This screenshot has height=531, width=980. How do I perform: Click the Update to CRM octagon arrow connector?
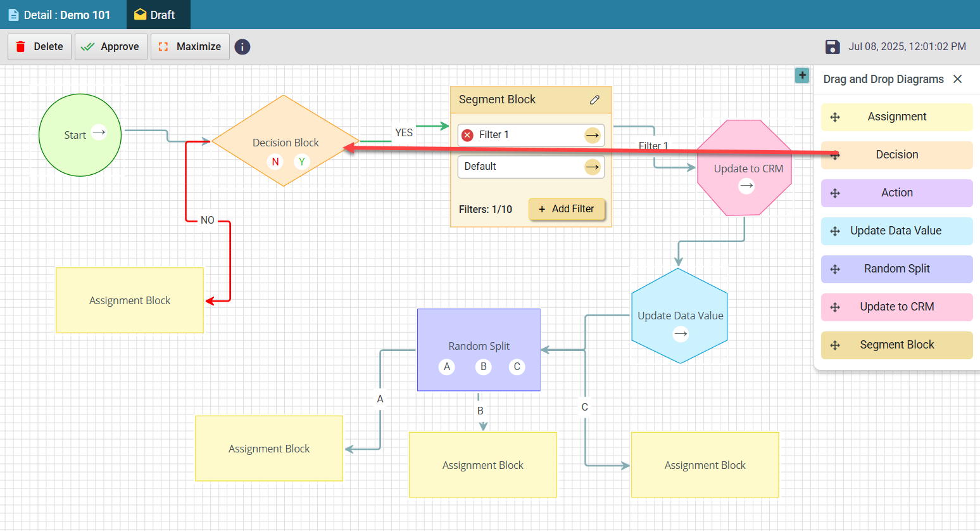747,186
